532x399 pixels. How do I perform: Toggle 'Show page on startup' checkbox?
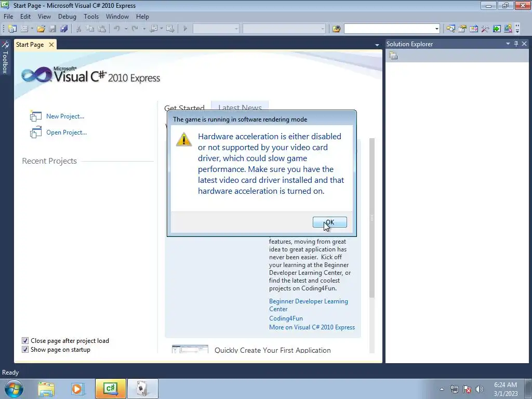click(25, 350)
